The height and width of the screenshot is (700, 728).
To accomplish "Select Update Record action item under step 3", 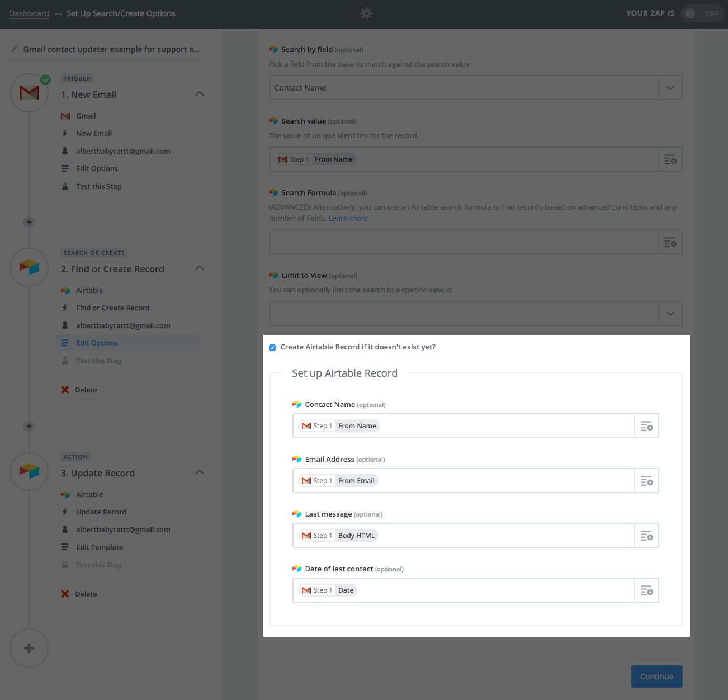I will pos(101,512).
